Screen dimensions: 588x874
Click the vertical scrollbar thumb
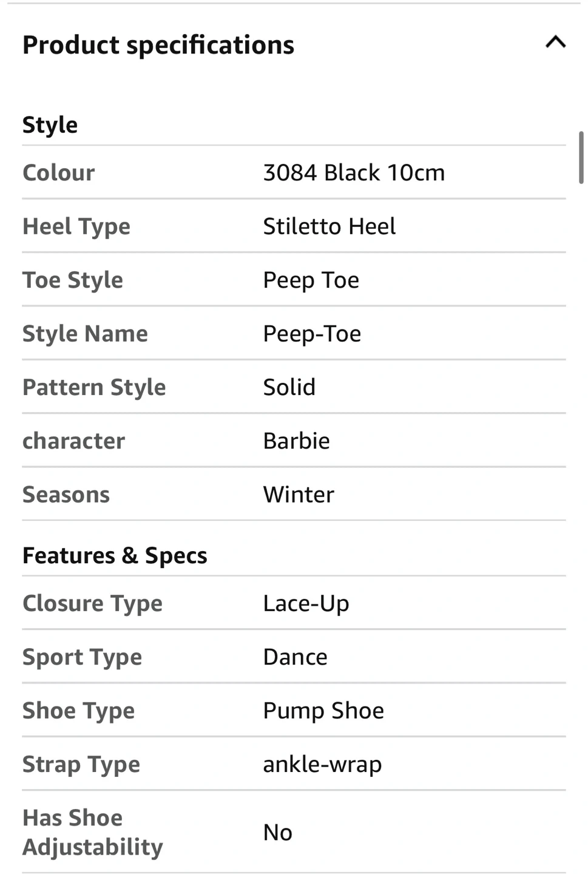[581, 157]
